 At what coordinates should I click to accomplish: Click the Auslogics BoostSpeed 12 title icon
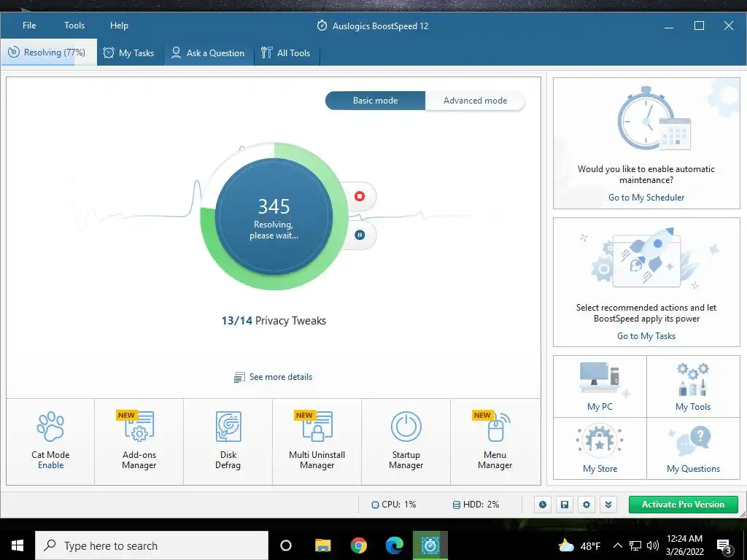tap(322, 26)
